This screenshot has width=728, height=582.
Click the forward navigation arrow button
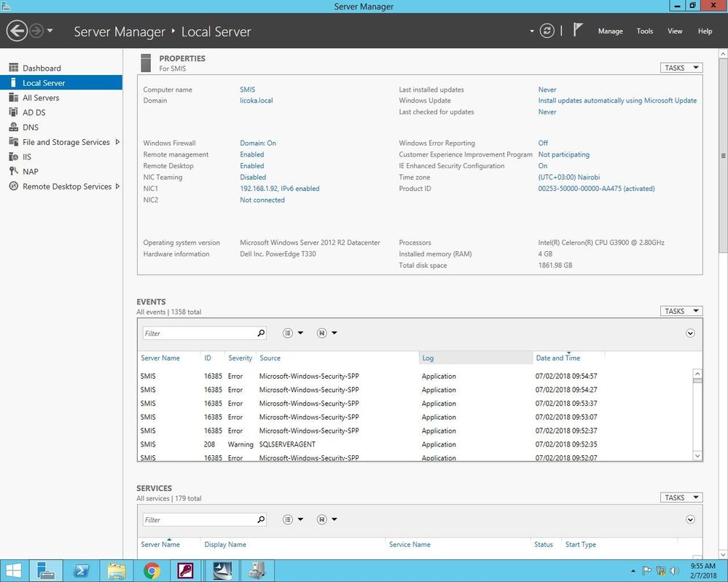(36, 31)
